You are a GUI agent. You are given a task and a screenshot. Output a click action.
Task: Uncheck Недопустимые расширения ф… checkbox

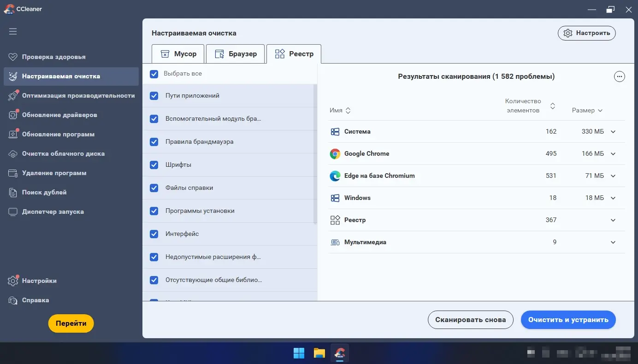154,257
